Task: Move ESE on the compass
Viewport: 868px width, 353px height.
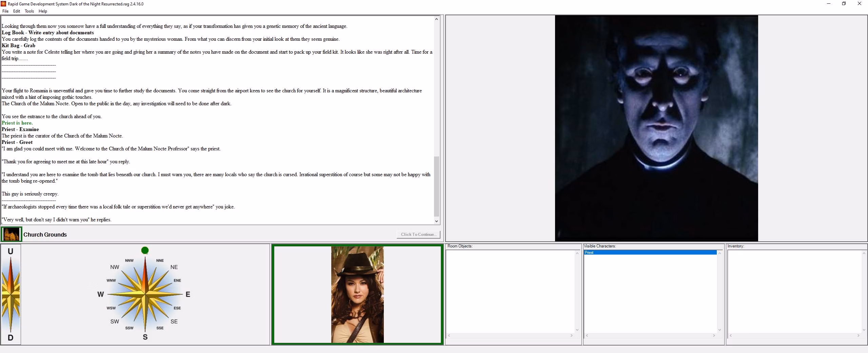Action: 177,308
